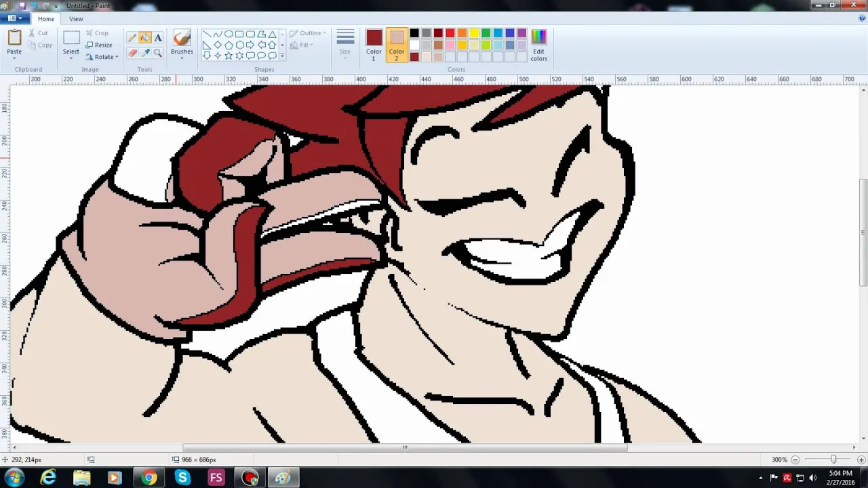Click the Undo arrow in title bar
Image resolution: width=868 pixels, height=488 pixels.
34,5
